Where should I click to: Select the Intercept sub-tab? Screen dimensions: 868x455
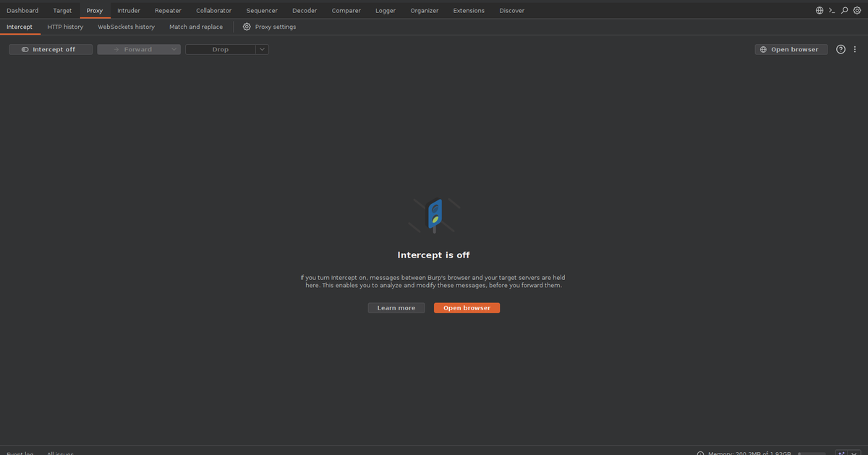[x=20, y=27]
